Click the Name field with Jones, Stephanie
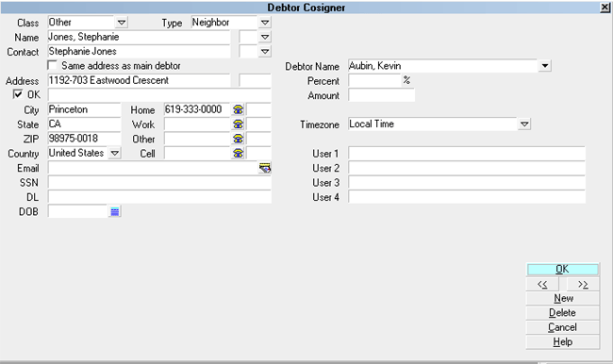 139,37
